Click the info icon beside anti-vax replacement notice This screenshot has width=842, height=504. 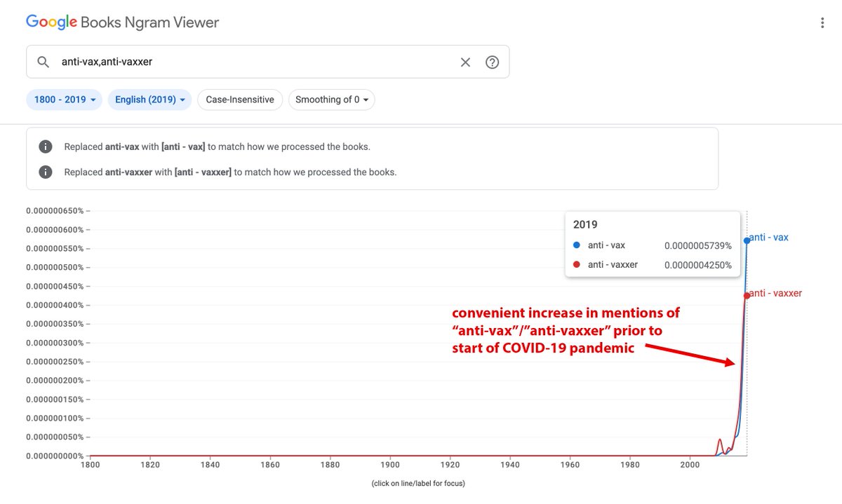click(46, 147)
